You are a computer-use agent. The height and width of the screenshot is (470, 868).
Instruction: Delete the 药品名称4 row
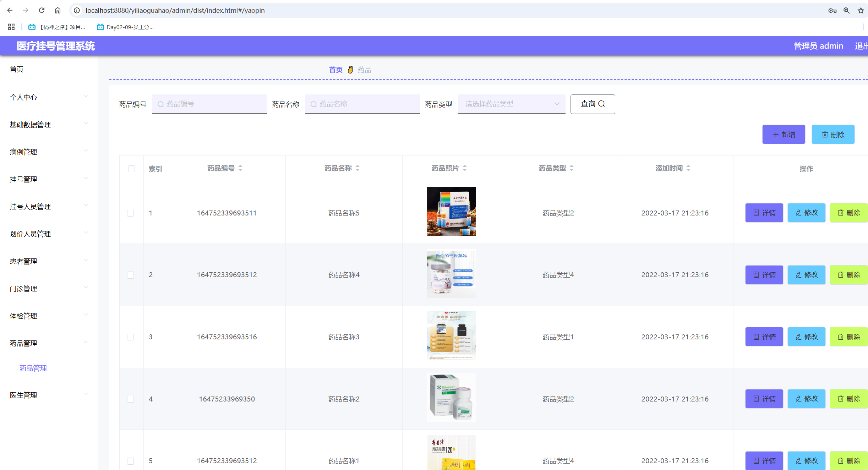point(848,275)
